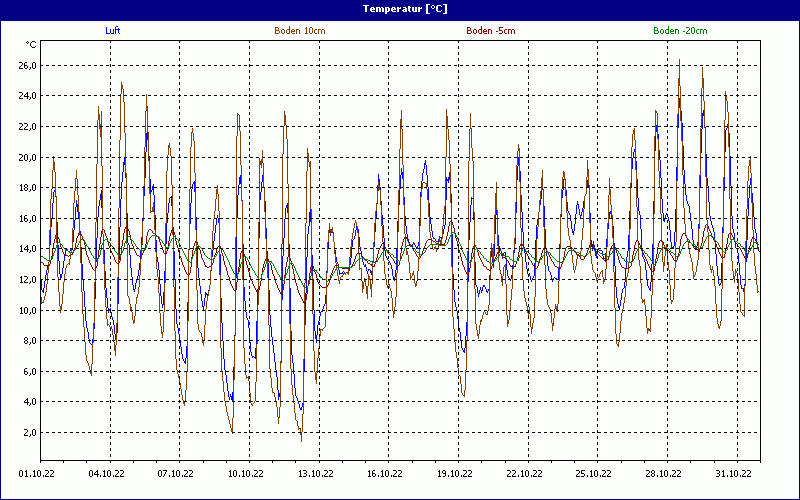
Task: Select the Boden 10cm legend label
Action: (299, 31)
